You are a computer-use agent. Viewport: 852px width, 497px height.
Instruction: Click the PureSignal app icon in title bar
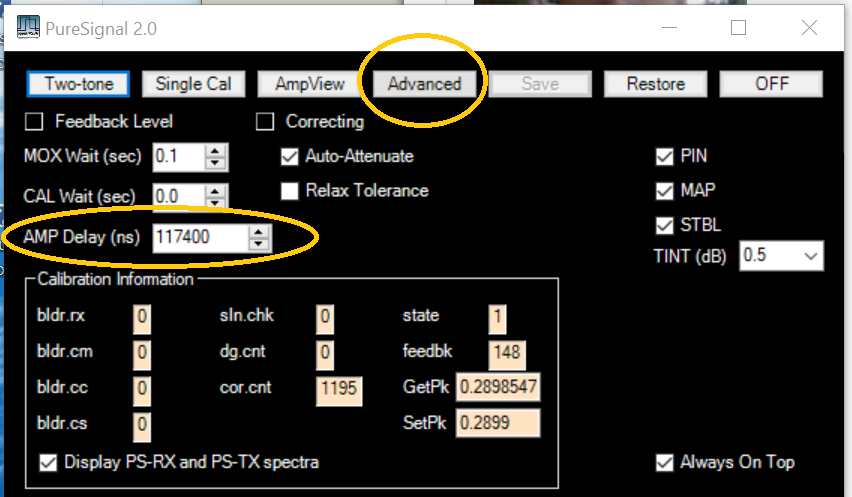coord(28,27)
